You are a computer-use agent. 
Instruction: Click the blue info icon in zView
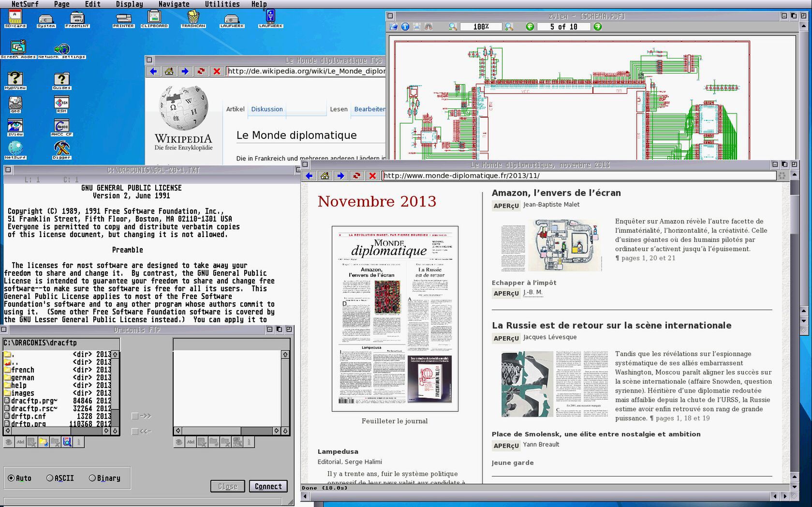pyautogui.click(x=405, y=27)
